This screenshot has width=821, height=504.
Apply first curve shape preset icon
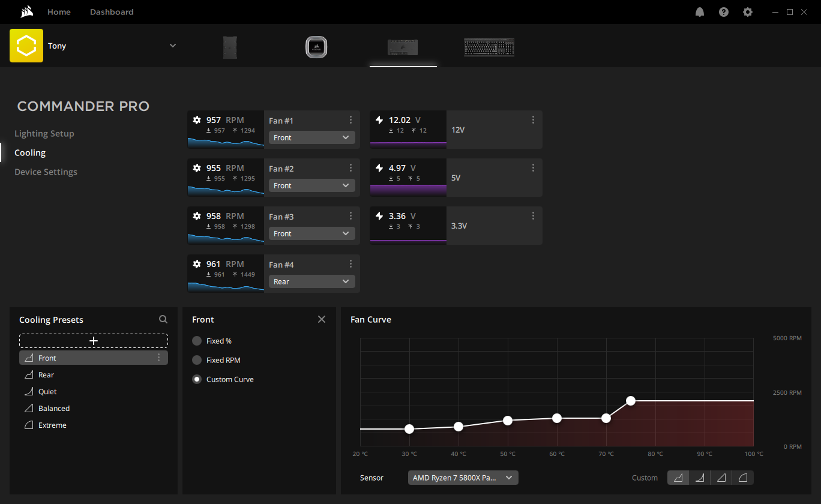pyautogui.click(x=678, y=478)
